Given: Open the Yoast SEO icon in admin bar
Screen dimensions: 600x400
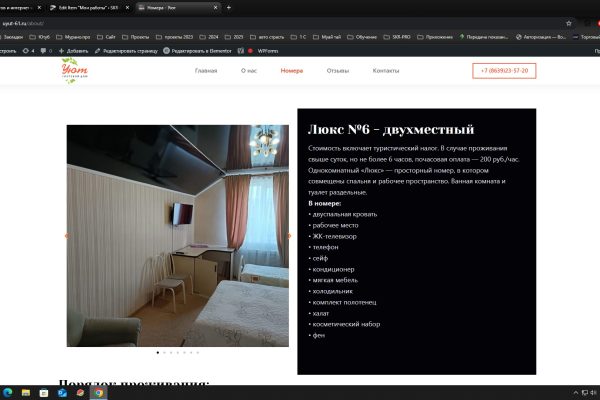Looking at the screenshot, I should click(241, 51).
